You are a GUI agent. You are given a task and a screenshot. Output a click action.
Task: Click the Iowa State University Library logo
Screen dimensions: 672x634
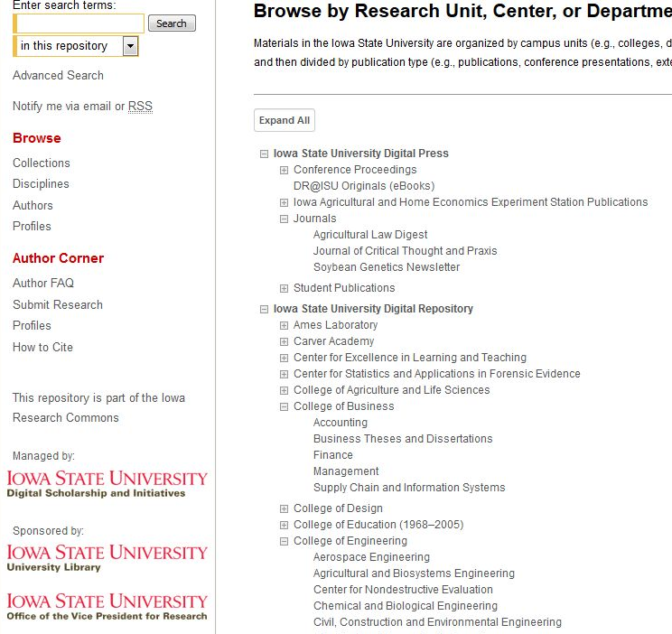click(107, 557)
